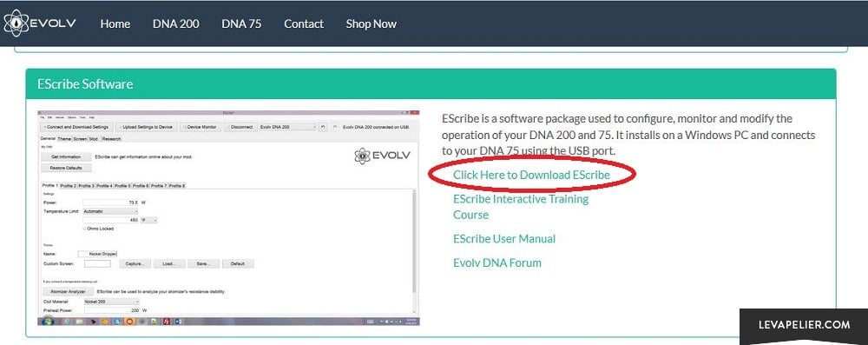The height and width of the screenshot is (345, 868).
Task: Open the Home page from the navigation bar
Action: pos(115,23)
